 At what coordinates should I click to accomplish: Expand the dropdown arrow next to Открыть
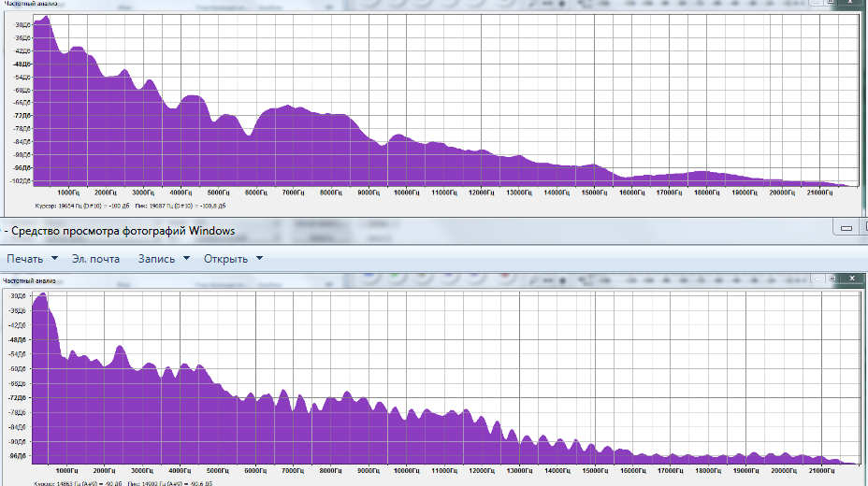[259, 258]
